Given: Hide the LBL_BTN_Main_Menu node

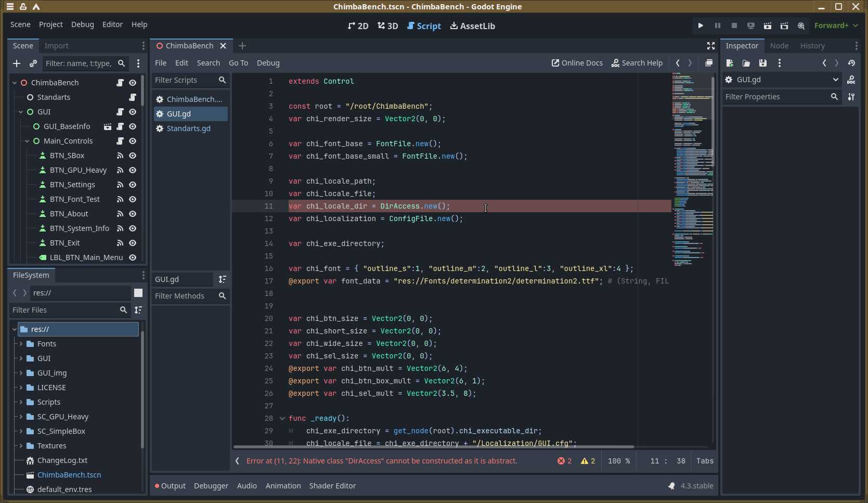Looking at the screenshot, I should (133, 257).
